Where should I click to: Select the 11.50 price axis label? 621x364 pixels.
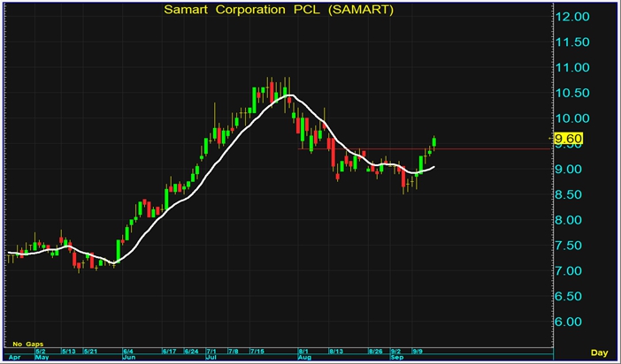[572, 42]
